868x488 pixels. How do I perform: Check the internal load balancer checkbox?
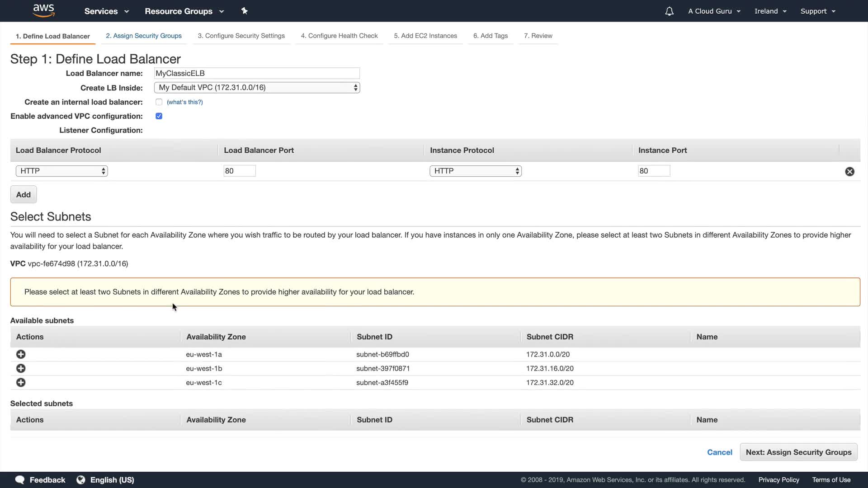(x=159, y=102)
